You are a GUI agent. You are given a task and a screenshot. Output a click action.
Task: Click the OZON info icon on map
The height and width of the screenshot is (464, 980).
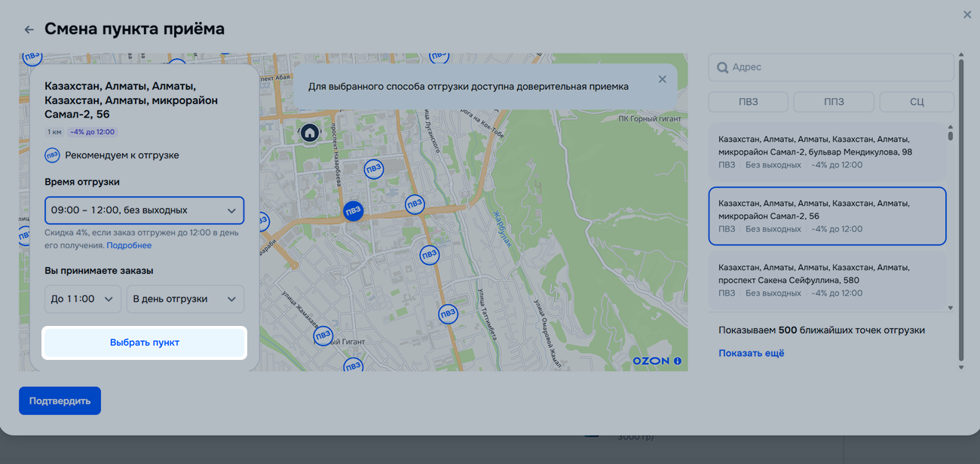677,361
